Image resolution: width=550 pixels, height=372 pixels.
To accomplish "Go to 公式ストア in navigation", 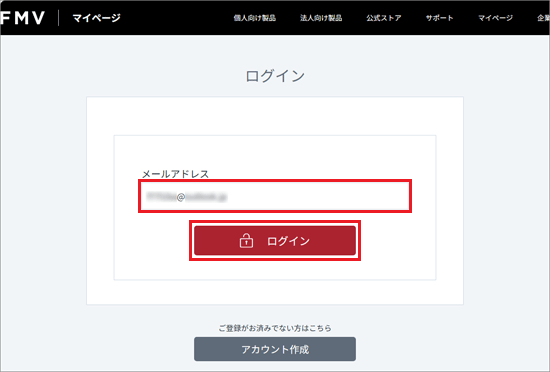I will coord(384,18).
